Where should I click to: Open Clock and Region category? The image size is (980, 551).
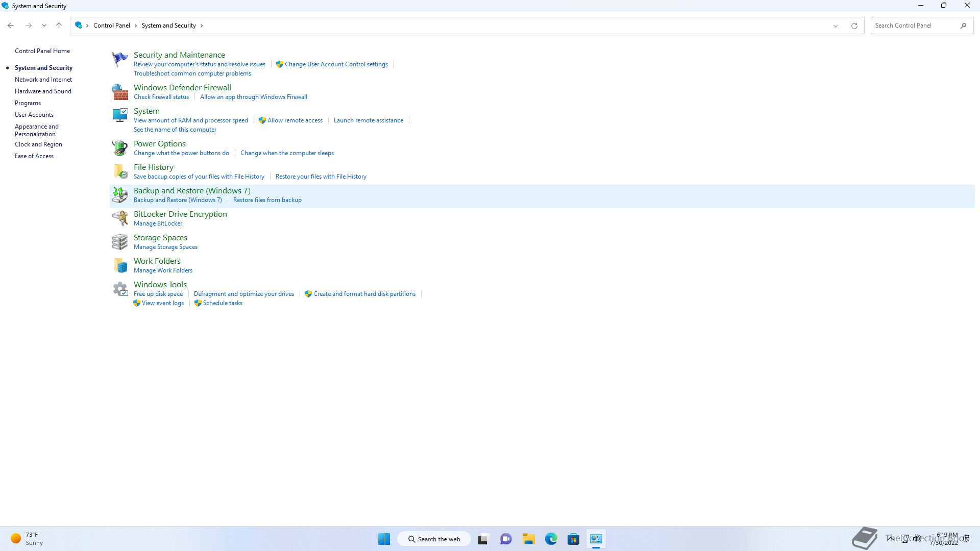click(38, 144)
